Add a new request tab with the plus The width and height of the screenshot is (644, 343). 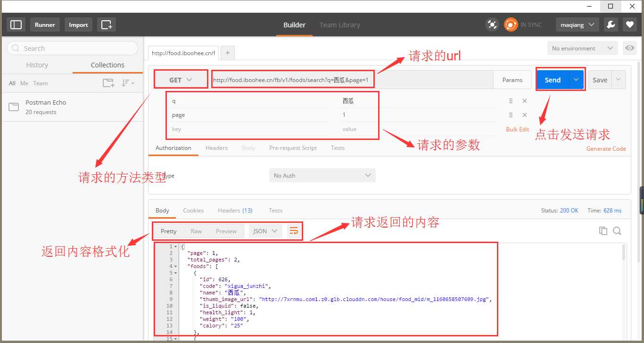point(227,53)
